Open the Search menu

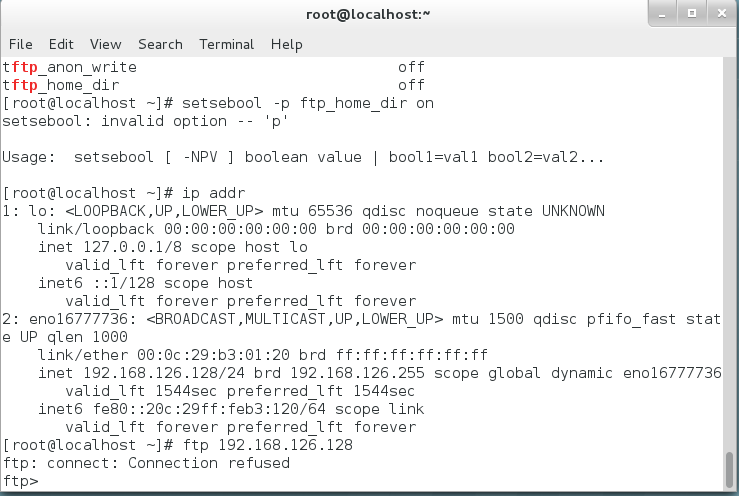pyautogui.click(x=160, y=44)
